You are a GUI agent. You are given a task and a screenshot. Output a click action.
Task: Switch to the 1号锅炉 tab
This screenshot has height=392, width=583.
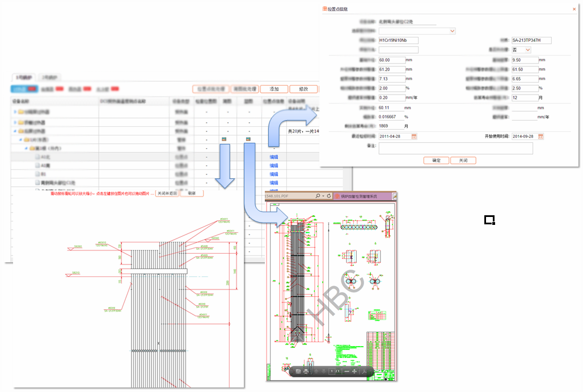[24, 77]
